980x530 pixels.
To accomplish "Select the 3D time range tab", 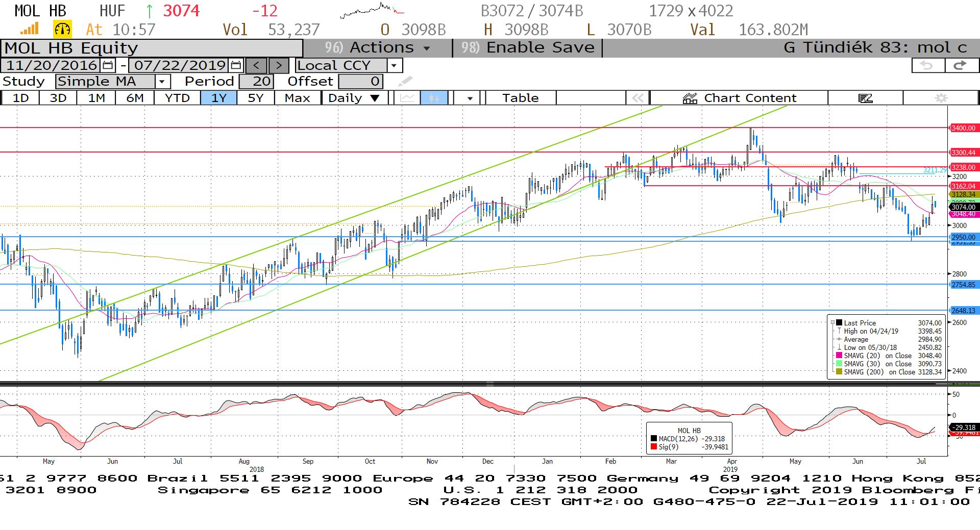I will coord(58,98).
